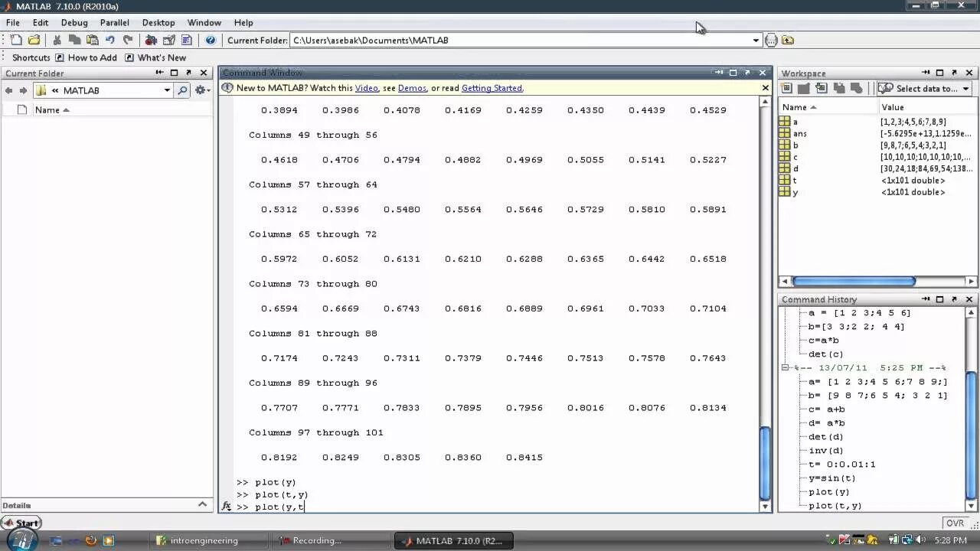Click the Command Window vertical scrollbar thumb
Screen dimensions: 980x551
(x=765, y=461)
